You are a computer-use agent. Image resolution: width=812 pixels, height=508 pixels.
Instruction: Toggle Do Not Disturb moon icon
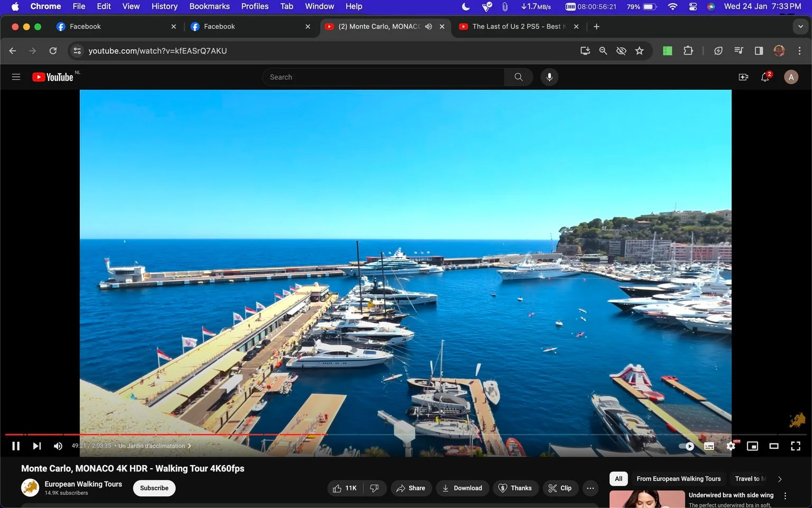click(466, 6)
